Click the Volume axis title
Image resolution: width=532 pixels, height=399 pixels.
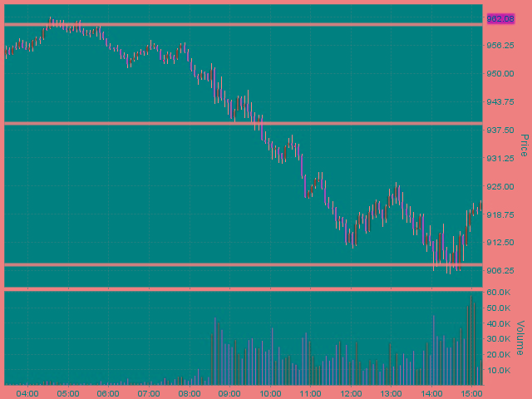coord(520,337)
